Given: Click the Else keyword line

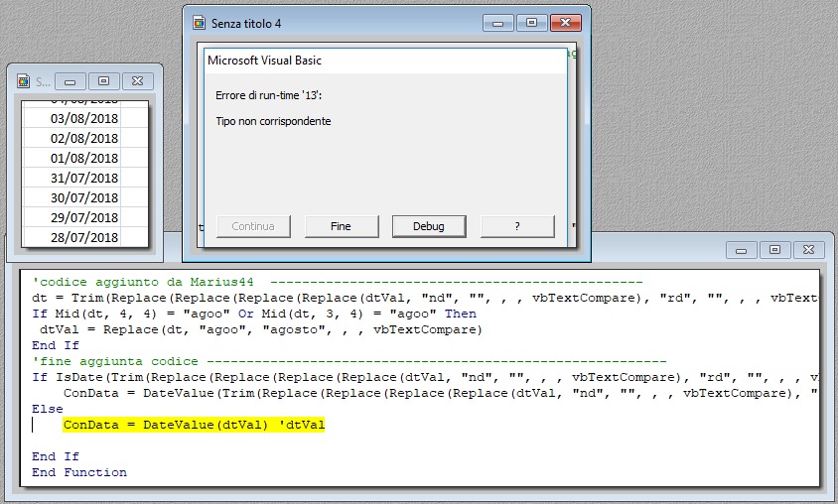Looking at the screenshot, I should pyautogui.click(x=48, y=409).
